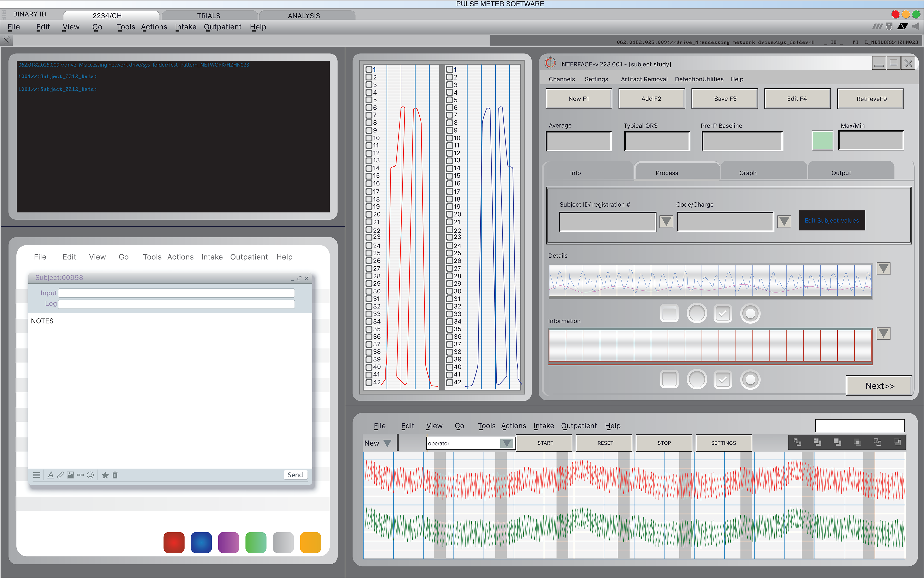Screen dimensions: 924x578
Task: Click the fourth dimmed intersect-squares icon
Action: point(857,442)
